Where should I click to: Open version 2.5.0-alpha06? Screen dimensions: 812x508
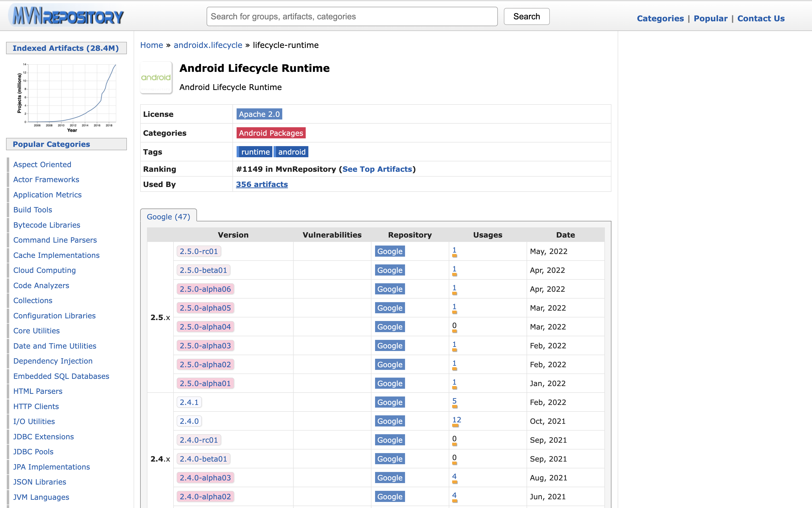[205, 289]
